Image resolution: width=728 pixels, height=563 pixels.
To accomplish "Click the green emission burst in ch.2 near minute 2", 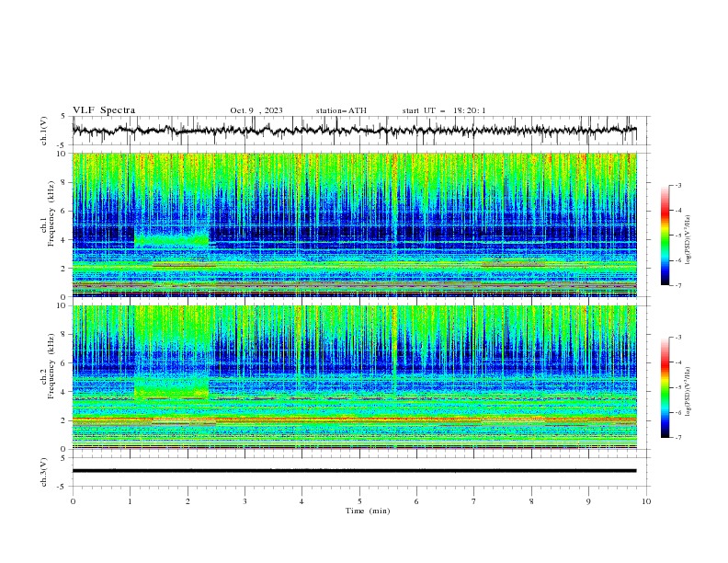I will click(171, 387).
